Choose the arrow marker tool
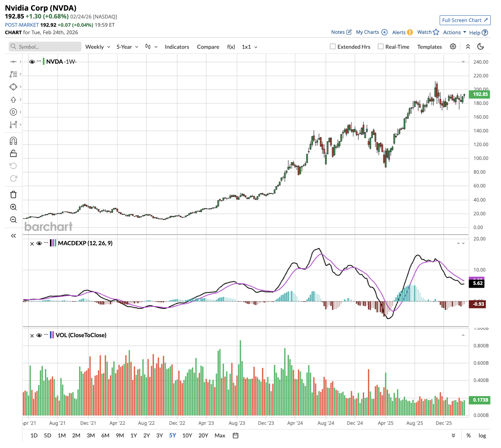 click(13, 99)
